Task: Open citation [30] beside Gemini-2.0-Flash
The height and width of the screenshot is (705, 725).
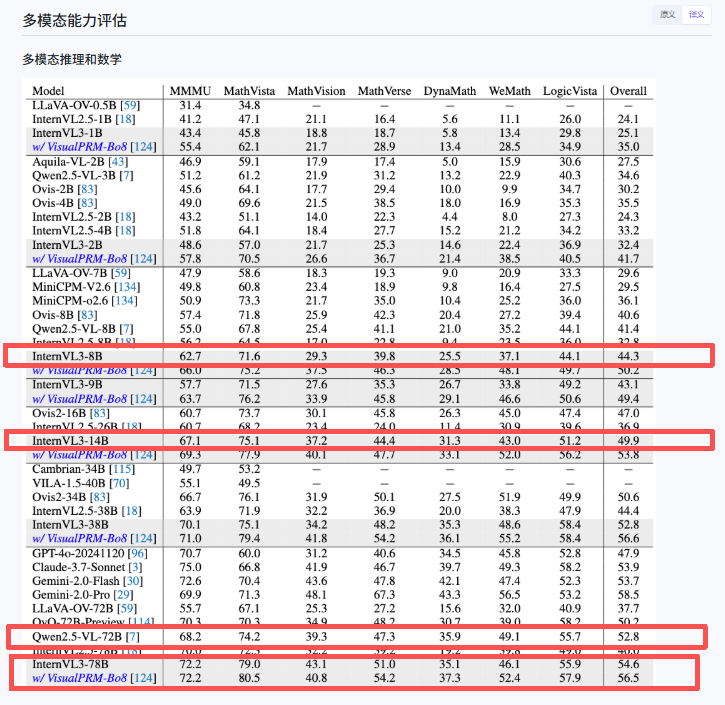Action: pyautogui.click(x=133, y=581)
